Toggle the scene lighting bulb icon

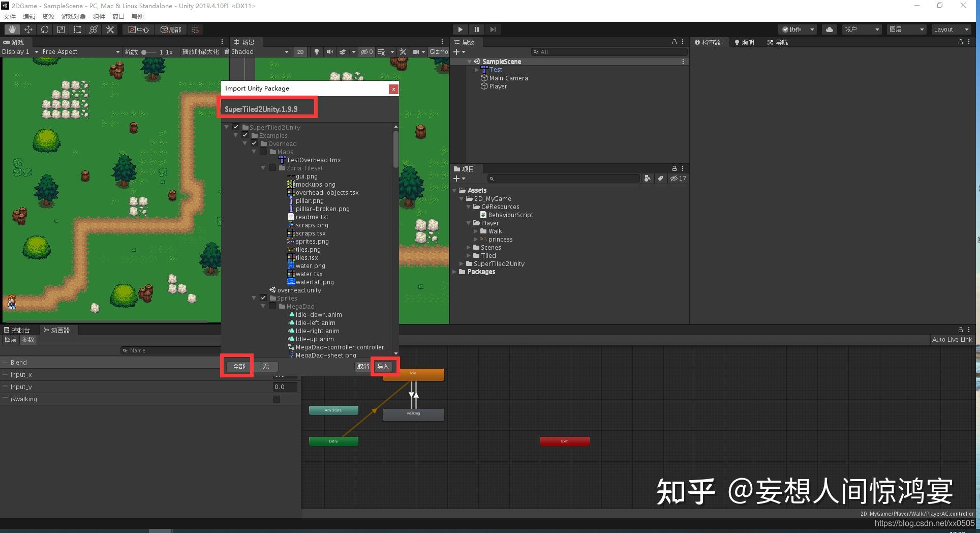[x=317, y=51]
